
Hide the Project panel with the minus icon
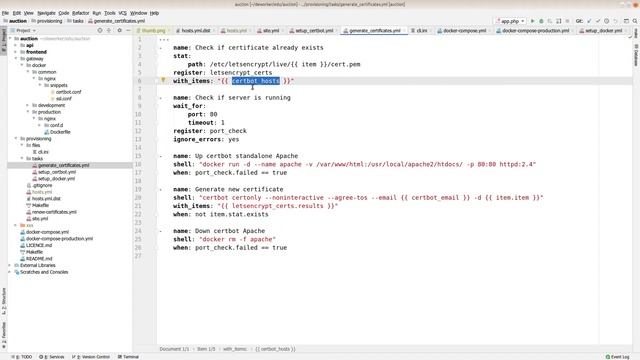point(128,30)
